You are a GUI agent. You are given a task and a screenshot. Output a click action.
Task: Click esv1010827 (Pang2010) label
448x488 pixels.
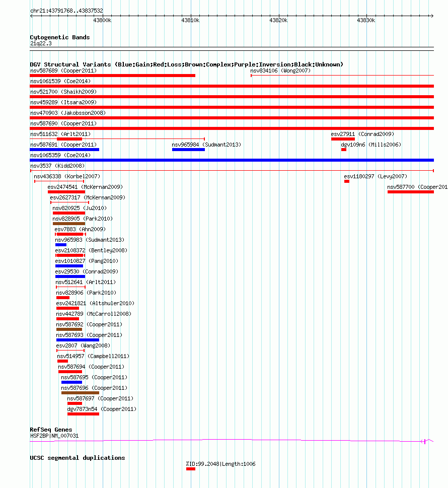click(x=87, y=261)
